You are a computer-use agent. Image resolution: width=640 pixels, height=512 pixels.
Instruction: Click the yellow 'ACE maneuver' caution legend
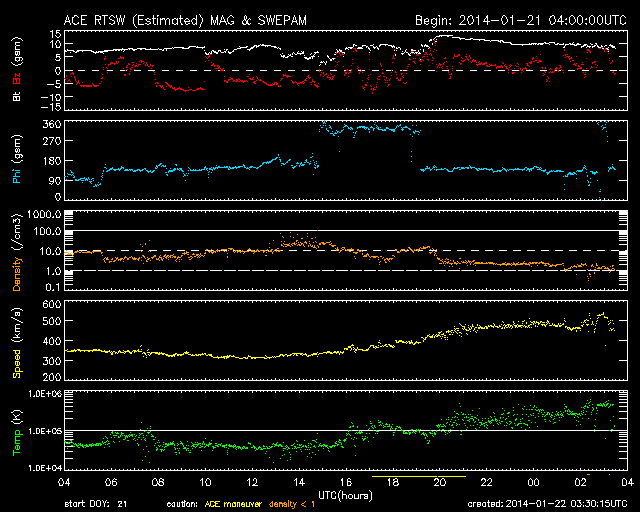tap(233, 504)
